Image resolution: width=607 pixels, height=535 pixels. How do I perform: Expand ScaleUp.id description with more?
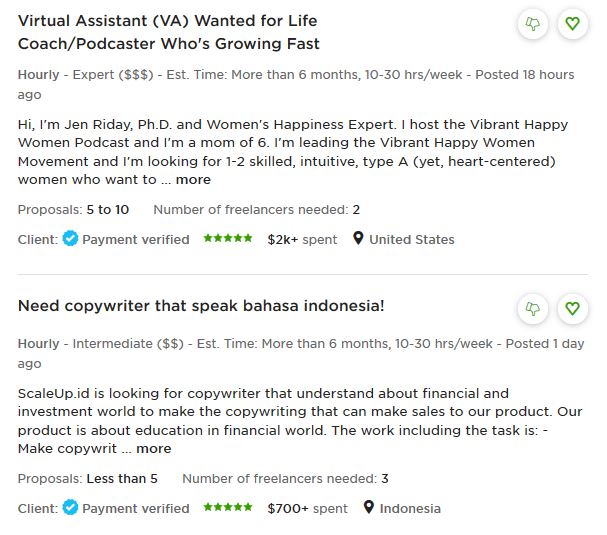click(153, 449)
